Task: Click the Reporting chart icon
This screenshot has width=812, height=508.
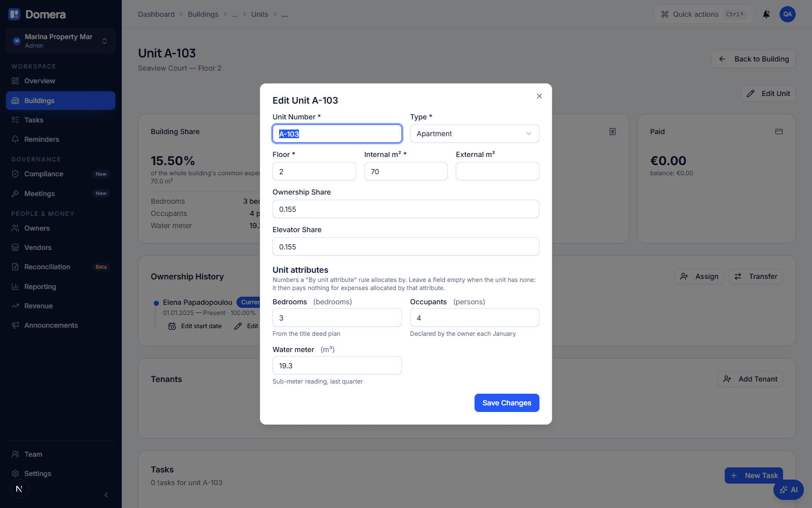Action: pos(15,287)
